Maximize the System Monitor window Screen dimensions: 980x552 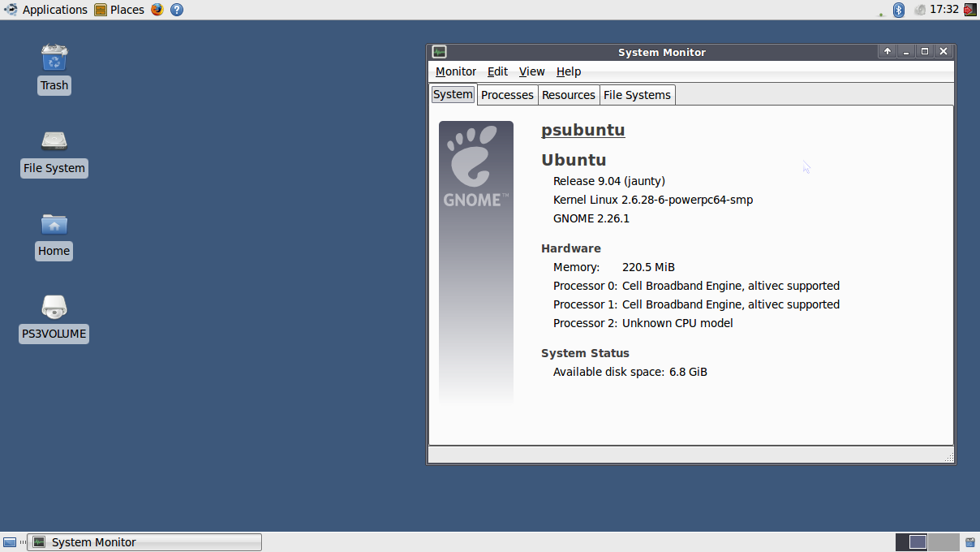click(x=925, y=51)
